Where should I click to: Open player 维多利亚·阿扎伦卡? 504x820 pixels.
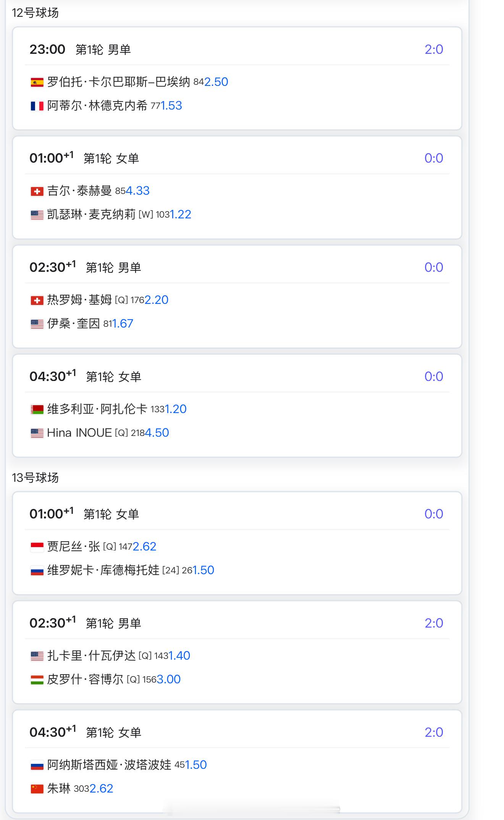pos(97,409)
